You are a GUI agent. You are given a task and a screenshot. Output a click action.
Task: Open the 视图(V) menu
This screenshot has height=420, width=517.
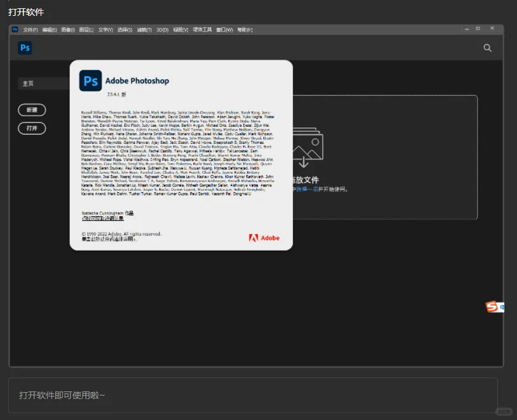coord(181,30)
